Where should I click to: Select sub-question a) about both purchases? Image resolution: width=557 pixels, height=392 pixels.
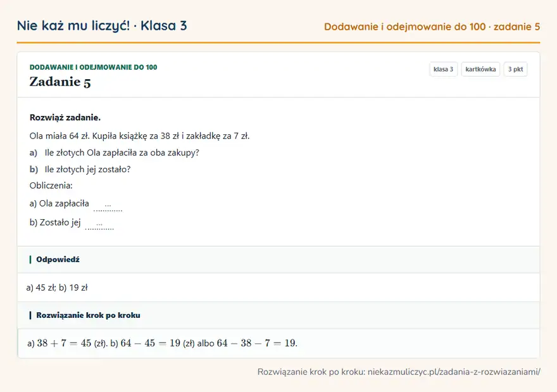click(x=115, y=153)
